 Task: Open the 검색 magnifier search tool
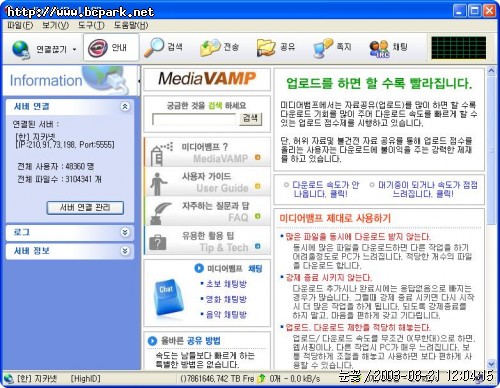(x=163, y=47)
